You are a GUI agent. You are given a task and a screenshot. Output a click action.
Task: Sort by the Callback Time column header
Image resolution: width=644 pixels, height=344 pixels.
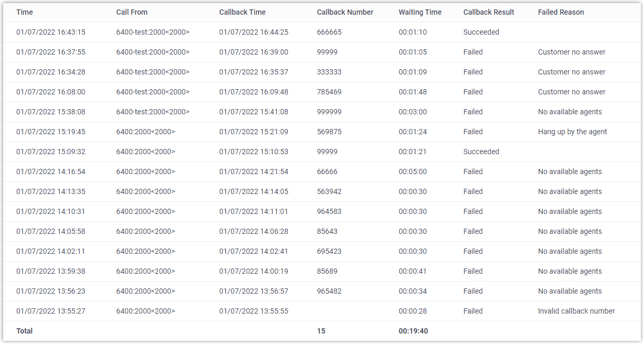pyautogui.click(x=242, y=12)
